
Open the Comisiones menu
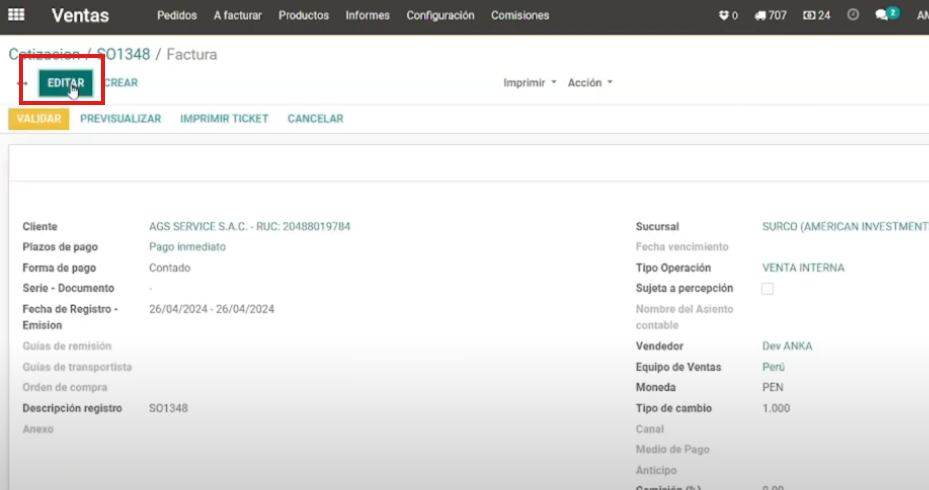click(x=520, y=15)
